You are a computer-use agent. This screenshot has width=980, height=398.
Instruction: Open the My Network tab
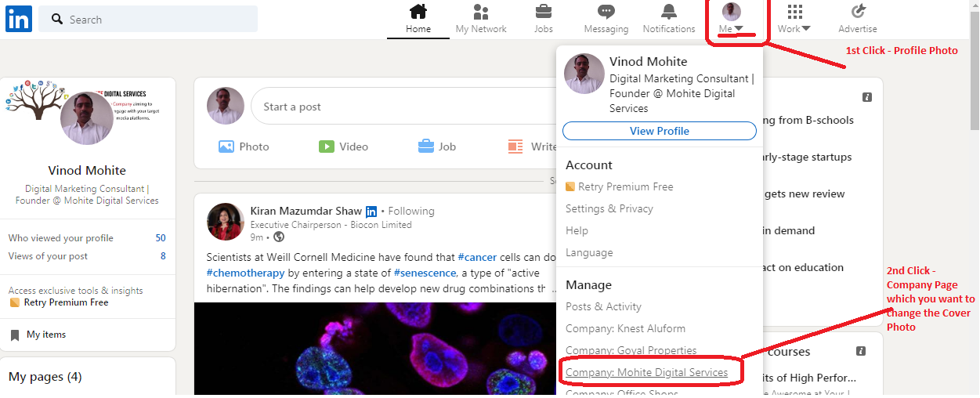481,20
